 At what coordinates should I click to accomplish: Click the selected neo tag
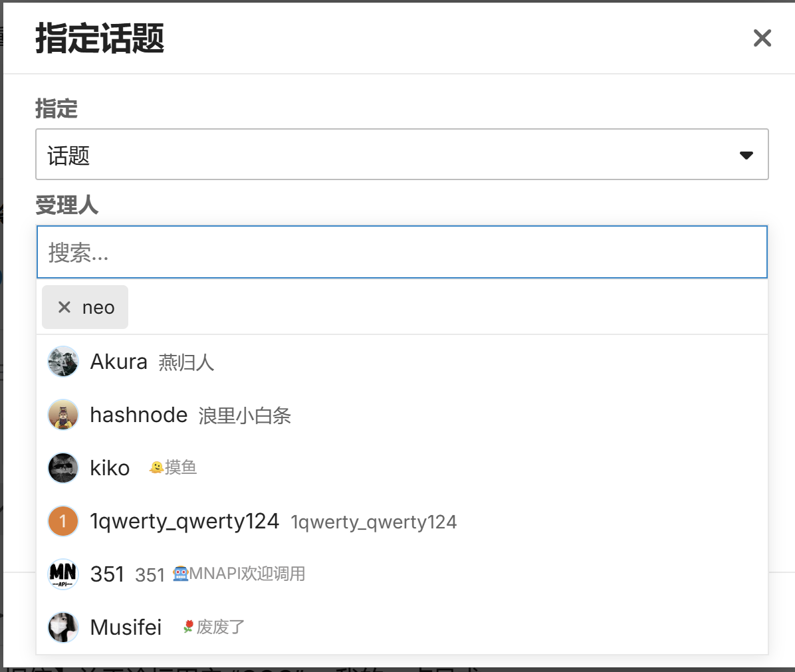click(x=85, y=307)
